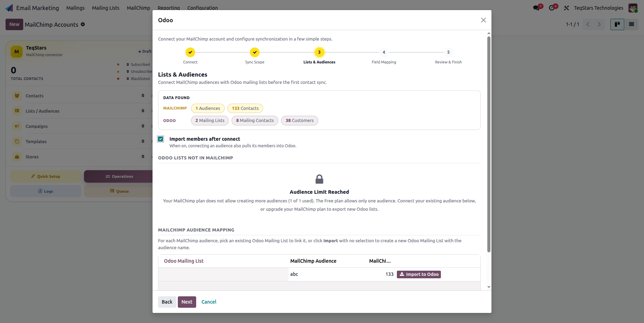The height and width of the screenshot is (323, 644).
Task: Sort by MailChimp Audience column header
Action: click(313, 261)
